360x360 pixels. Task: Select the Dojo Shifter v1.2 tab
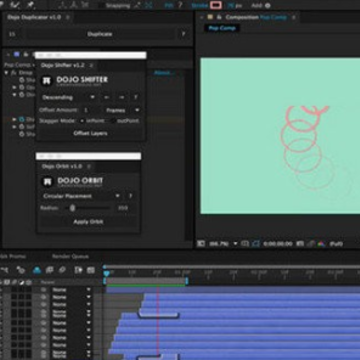click(x=63, y=65)
